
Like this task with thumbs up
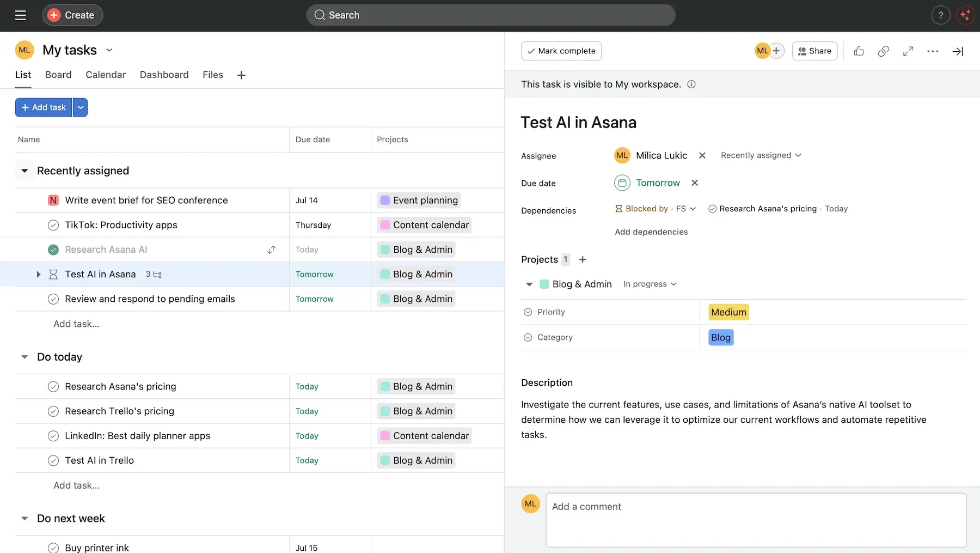[x=859, y=51]
